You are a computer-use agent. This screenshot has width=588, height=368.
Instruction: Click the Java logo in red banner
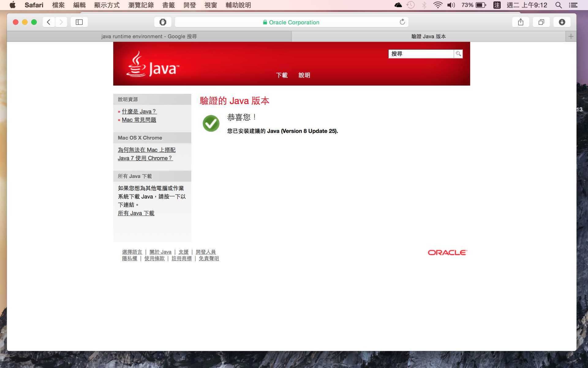point(153,64)
